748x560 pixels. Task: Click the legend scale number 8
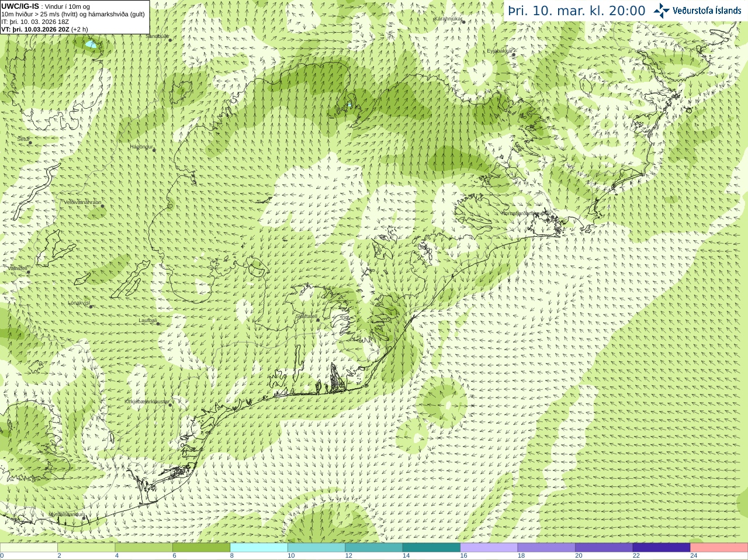pos(232,556)
